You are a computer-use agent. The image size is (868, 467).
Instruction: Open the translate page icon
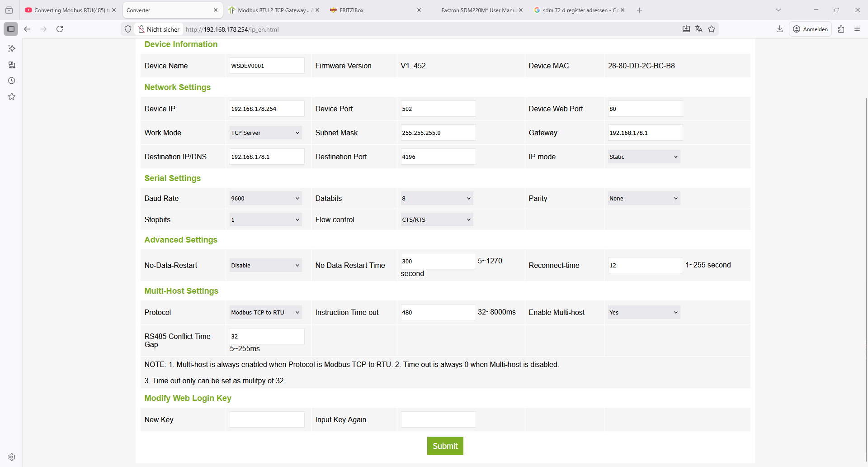point(699,29)
